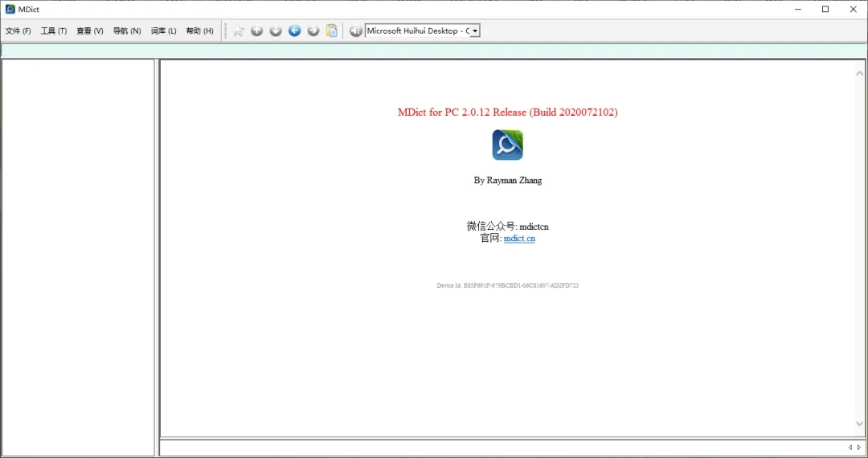
Task: Open the 文件 (F) menu
Action: (18, 31)
